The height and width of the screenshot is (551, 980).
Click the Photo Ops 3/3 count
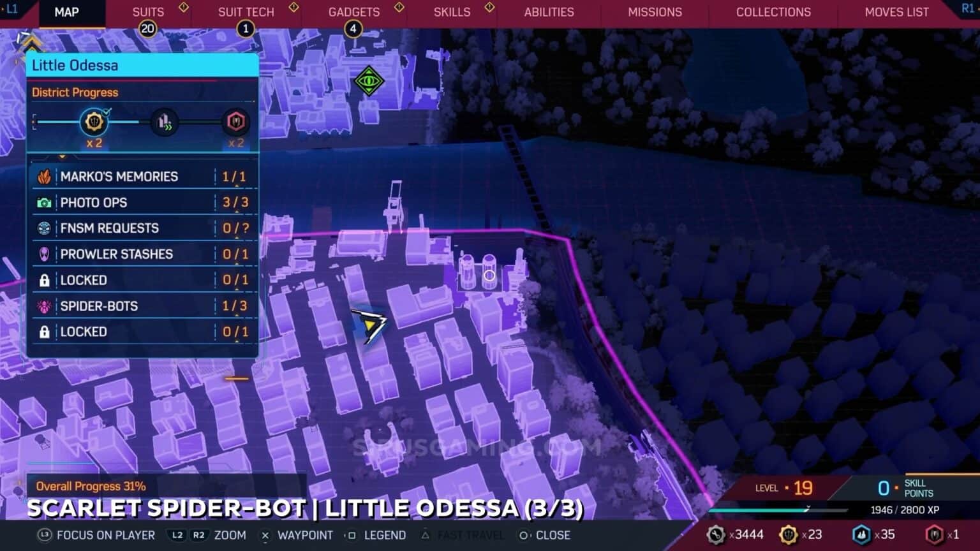(x=235, y=203)
